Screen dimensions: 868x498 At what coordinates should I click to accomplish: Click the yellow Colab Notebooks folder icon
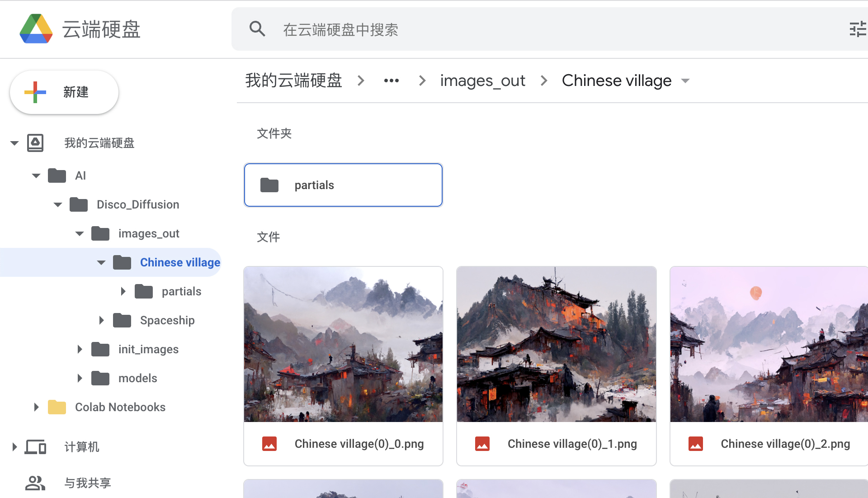tap(57, 407)
